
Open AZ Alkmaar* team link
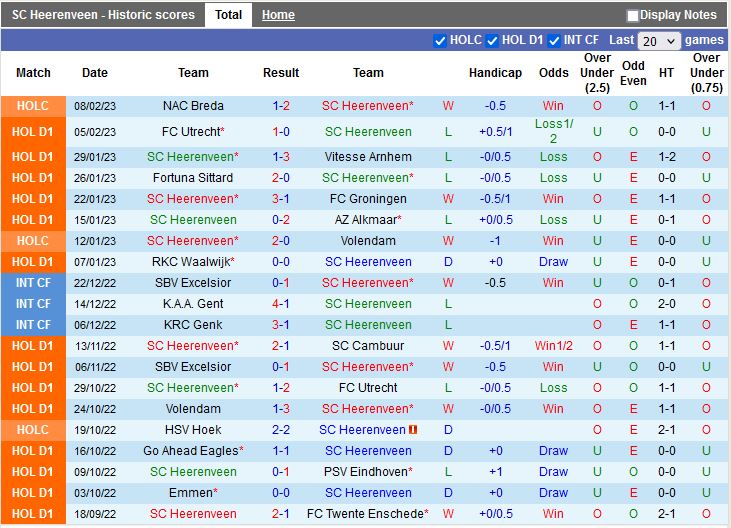pos(368,220)
